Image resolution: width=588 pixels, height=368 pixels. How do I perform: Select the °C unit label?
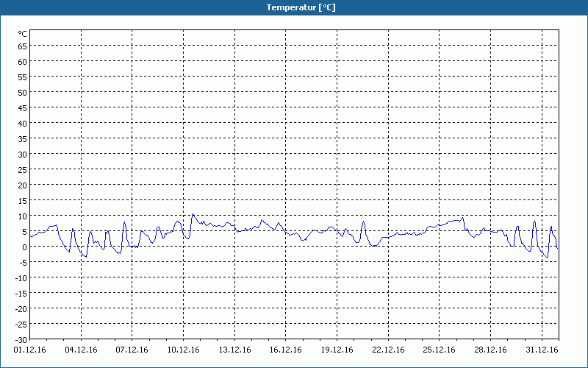click(23, 34)
